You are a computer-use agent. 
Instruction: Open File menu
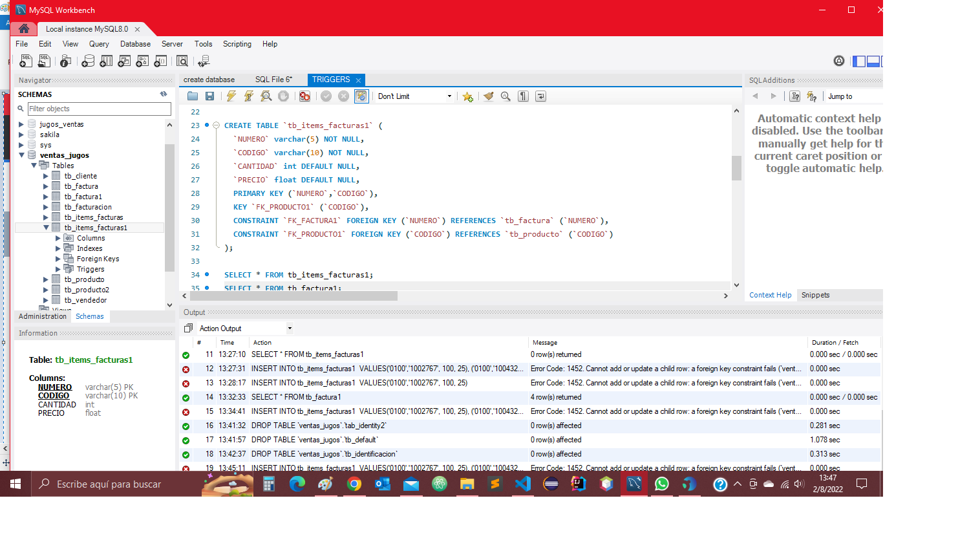point(21,44)
